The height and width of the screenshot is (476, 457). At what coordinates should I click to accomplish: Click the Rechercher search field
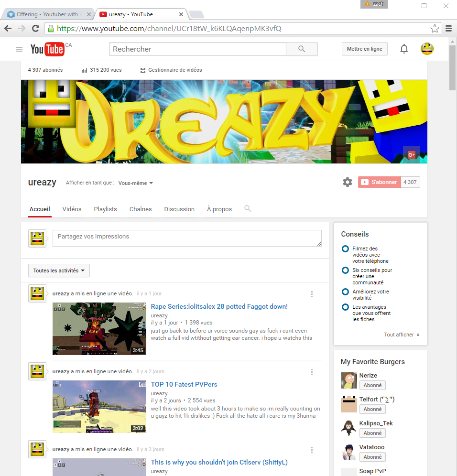198,49
